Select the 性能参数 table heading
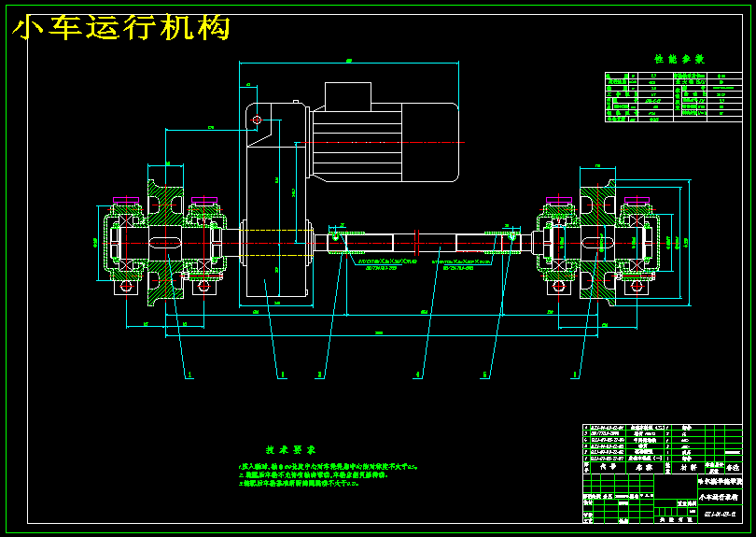756x537 pixels. coord(679,60)
